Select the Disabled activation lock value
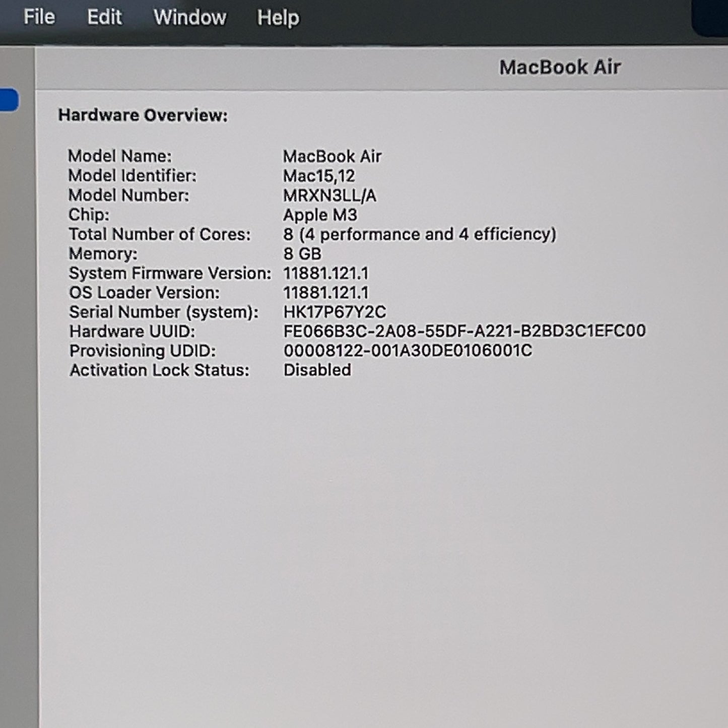This screenshot has width=728, height=728. click(317, 370)
